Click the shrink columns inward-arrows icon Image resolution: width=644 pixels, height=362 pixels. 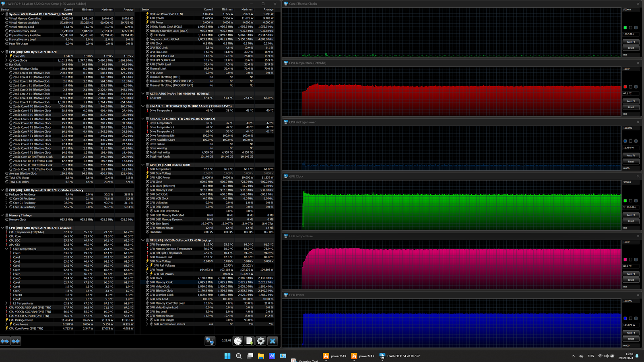pos(16,341)
